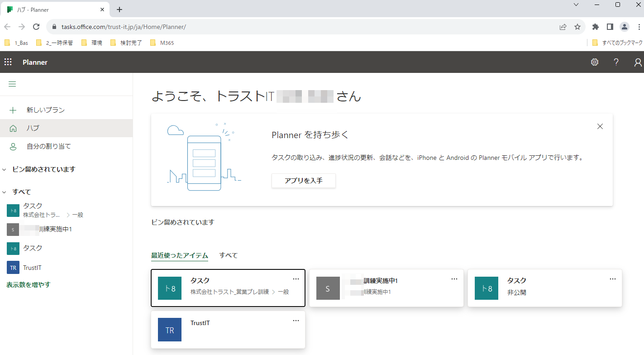This screenshot has height=355, width=644.
Task: Open the app launcher waffle icon
Action: click(x=8, y=62)
